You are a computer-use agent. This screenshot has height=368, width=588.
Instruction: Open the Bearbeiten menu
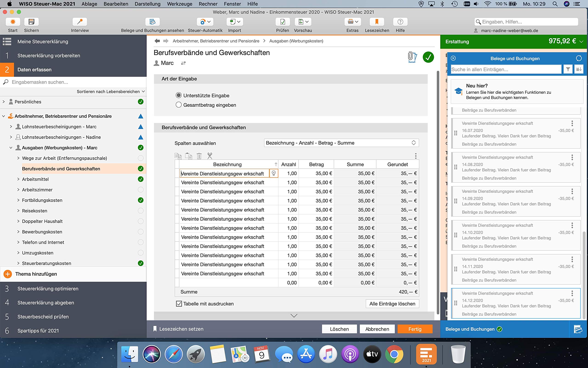[x=116, y=4]
